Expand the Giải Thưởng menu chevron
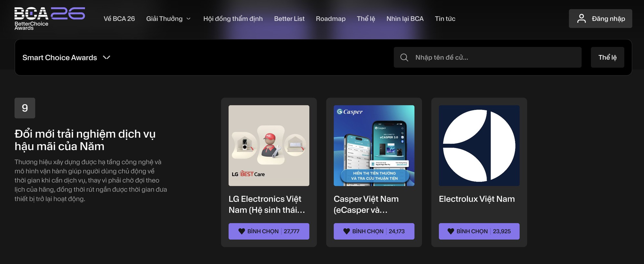 pyautogui.click(x=189, y=19)
